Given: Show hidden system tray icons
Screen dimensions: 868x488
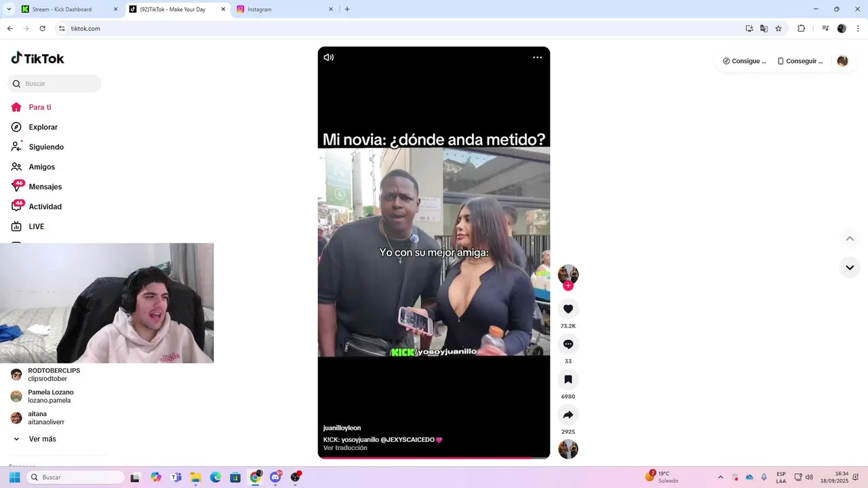Looking at the screenshot, I should click(720, 477).
